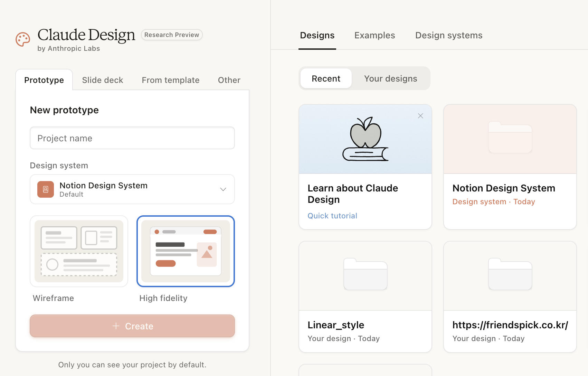Dismiss the Learn about Claude Design card

coord(420,116)
